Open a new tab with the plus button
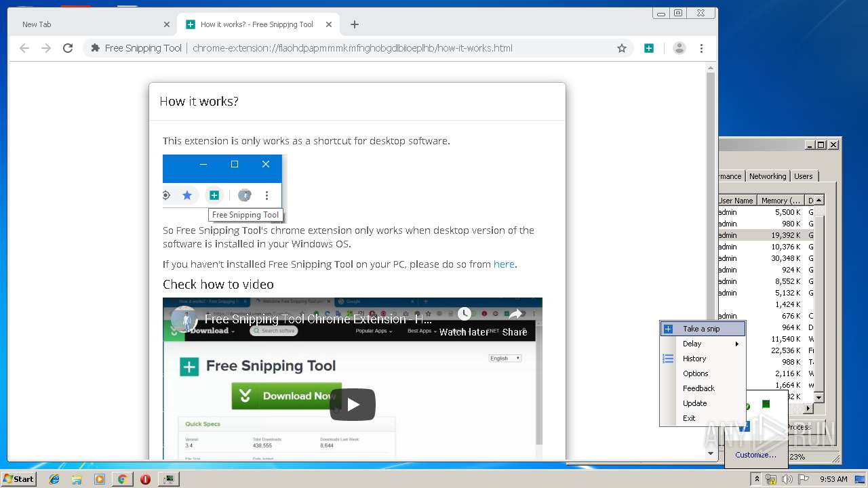Viewport: 868px width, 488px height. [x=355, y=24]
